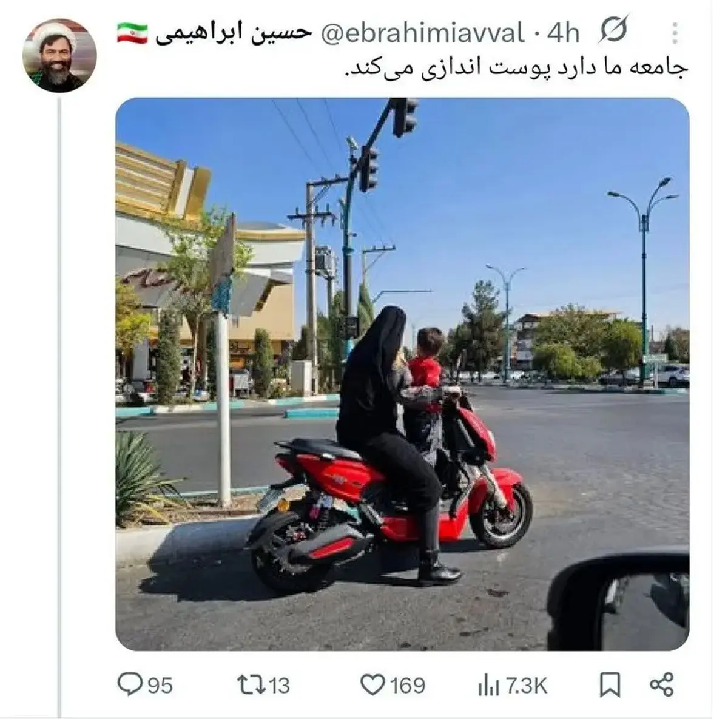Open the @ebrahimiavval handle link

(x=422, y=33)
